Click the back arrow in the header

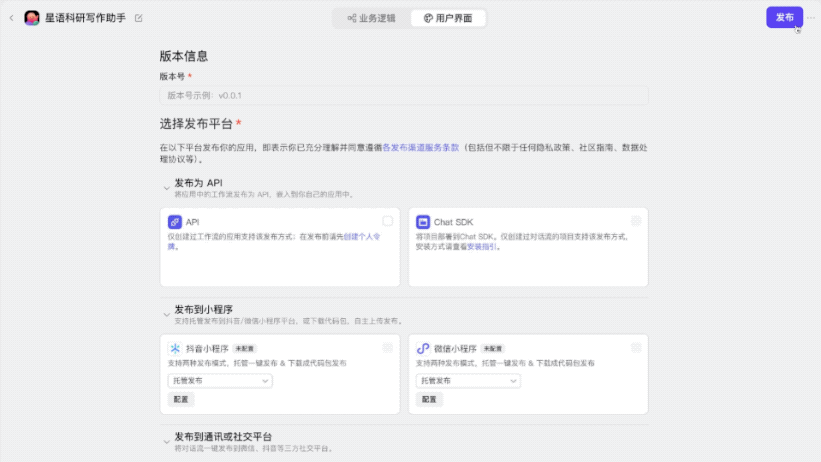pos(11,18)
